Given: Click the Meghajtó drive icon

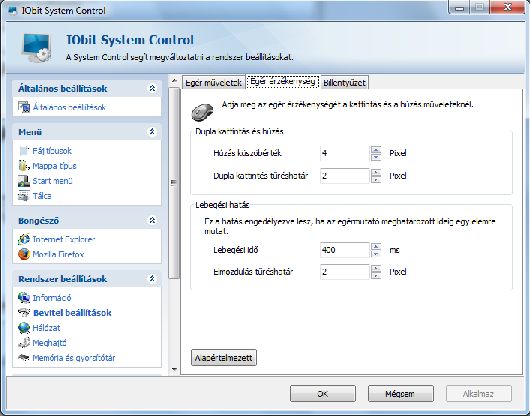Looking at the screenshot, I should click(24, 343).
